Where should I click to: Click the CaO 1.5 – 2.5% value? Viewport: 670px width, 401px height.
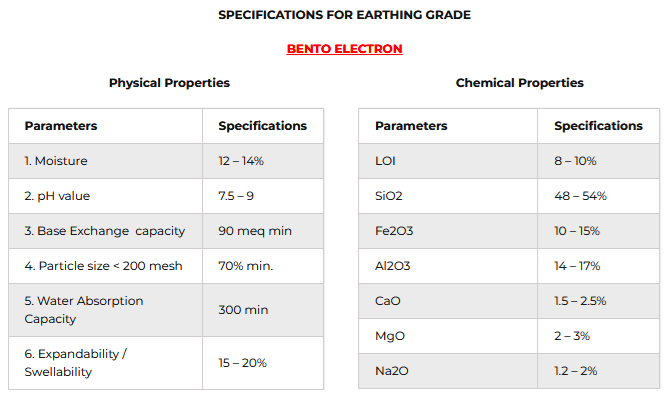click(580, 301)
